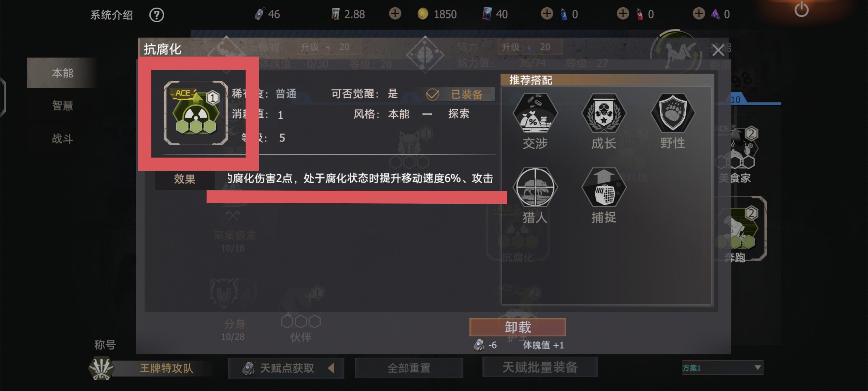The height and width of the screenshot is (391, 868).
Task: Open the 野性 bear paw shield icon
Action: pos(673,113)
